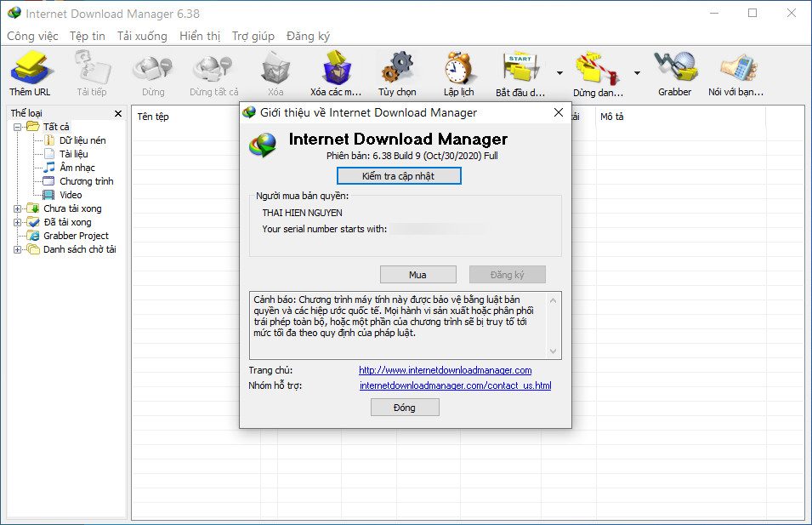Open the Đăng ký menu
This screenshot has height=525, width=812.
[x=308, y=36]
